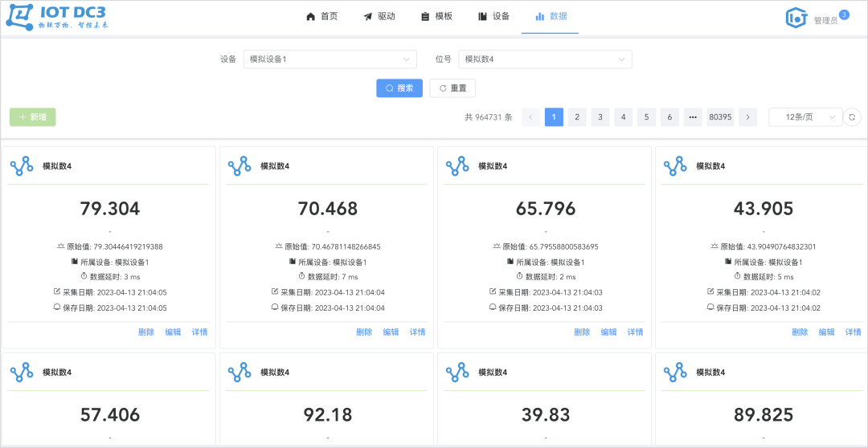
Task: Go to the next page arrow
Action: coord(748,117)
